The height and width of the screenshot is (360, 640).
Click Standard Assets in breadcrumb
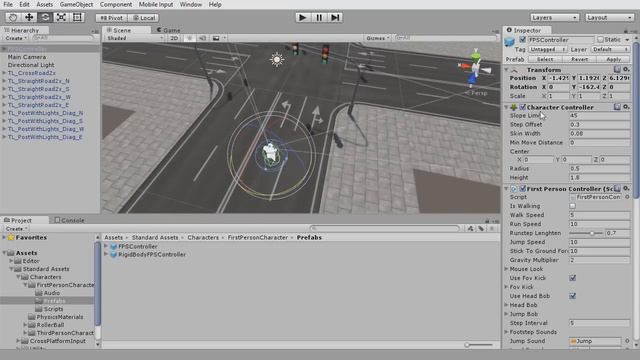pos(155,237)
